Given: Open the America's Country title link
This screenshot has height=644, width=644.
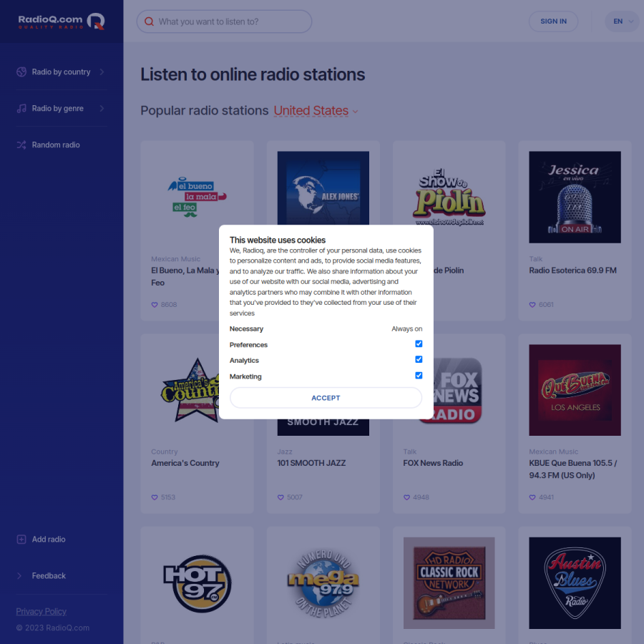Looking at the screenshot, I should [185, 463].
